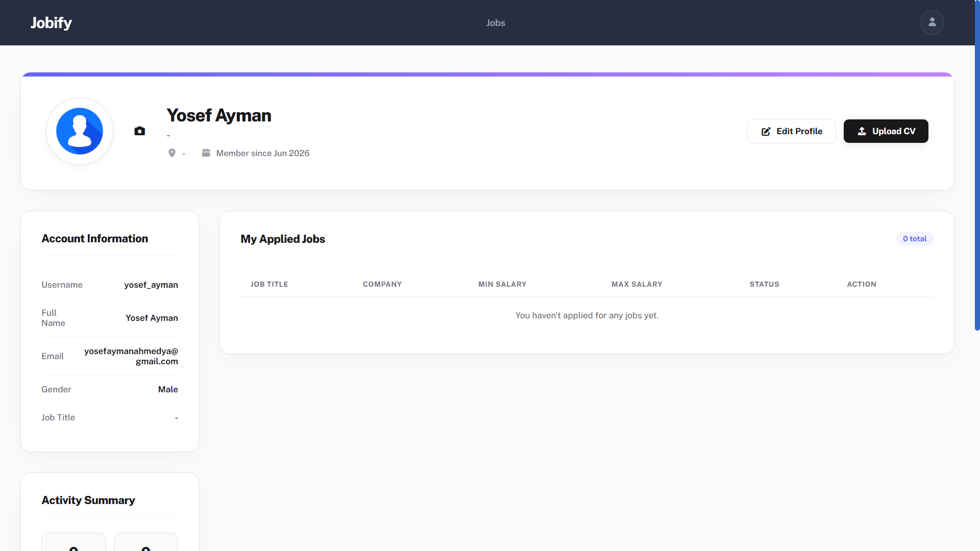
Task: Click the email address value
Action: tap(131, 356)
